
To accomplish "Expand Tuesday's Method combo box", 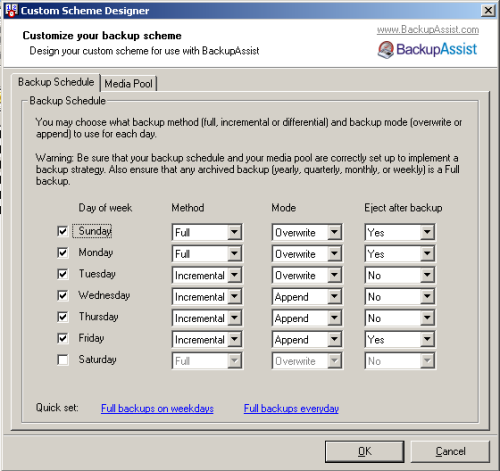I will pos(207,275).
